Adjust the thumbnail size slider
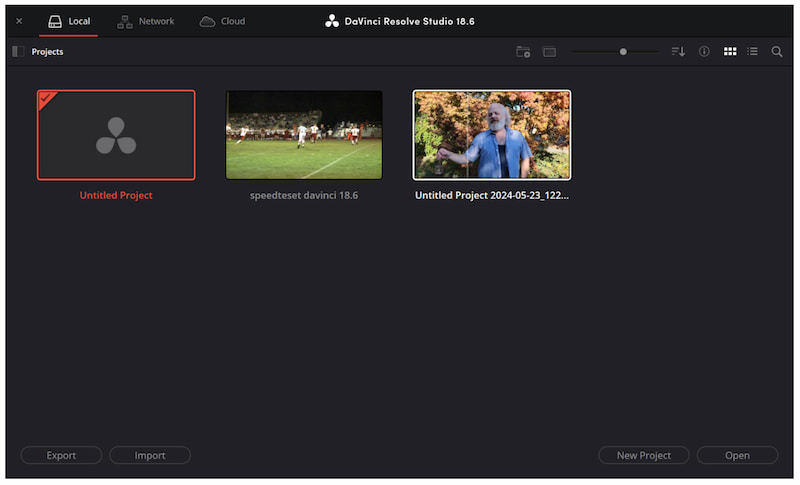This screenshot has height=485, width=800. pyautogui.click(x=623, y=52)
